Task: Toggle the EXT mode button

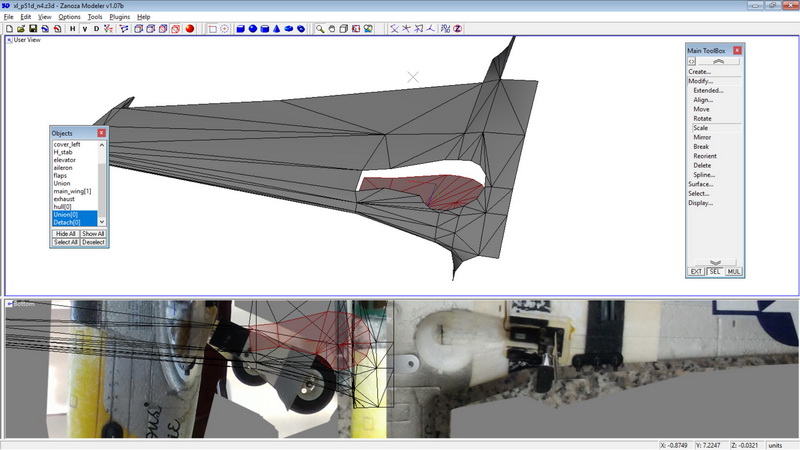Action: click(x=697, y=271)
